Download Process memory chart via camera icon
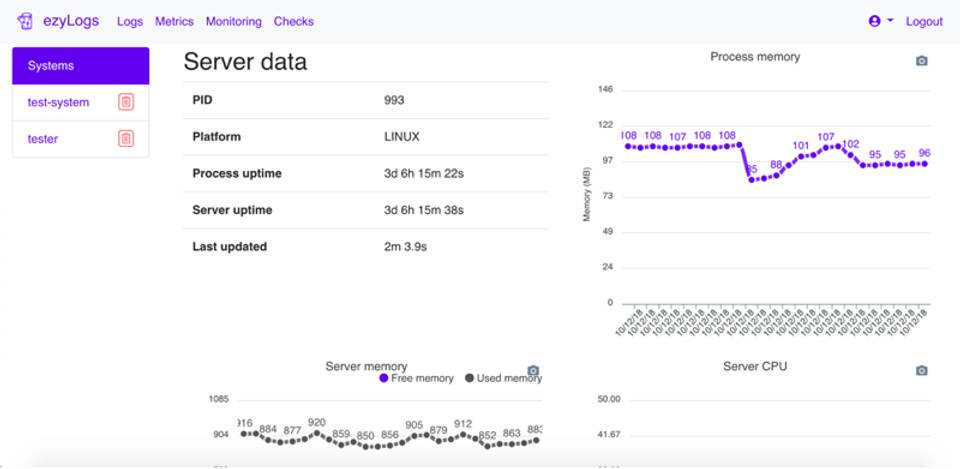 921,61
